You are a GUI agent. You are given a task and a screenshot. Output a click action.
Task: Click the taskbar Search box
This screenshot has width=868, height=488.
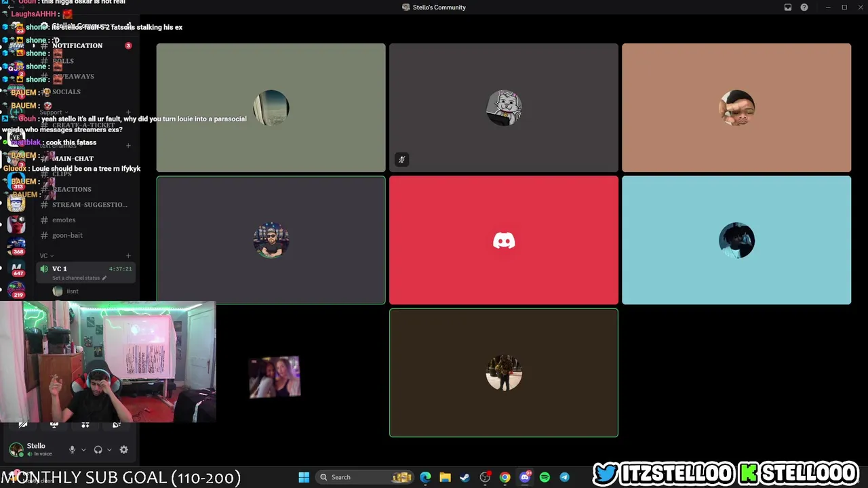pyautogui.click(x=365, y=477)
